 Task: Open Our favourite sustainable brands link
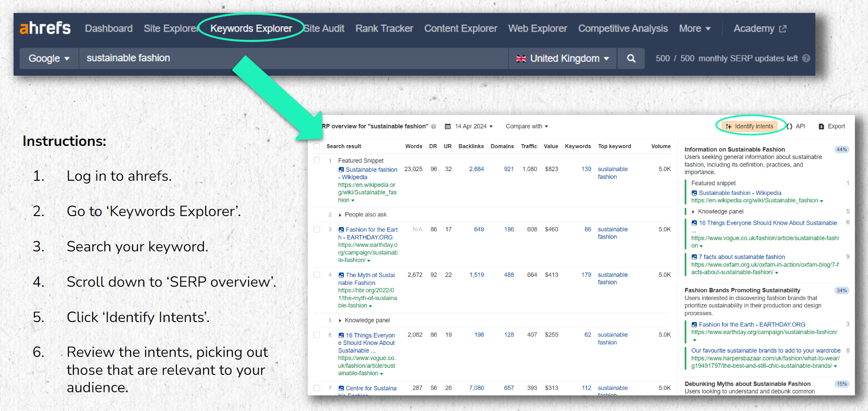(766, 350)
